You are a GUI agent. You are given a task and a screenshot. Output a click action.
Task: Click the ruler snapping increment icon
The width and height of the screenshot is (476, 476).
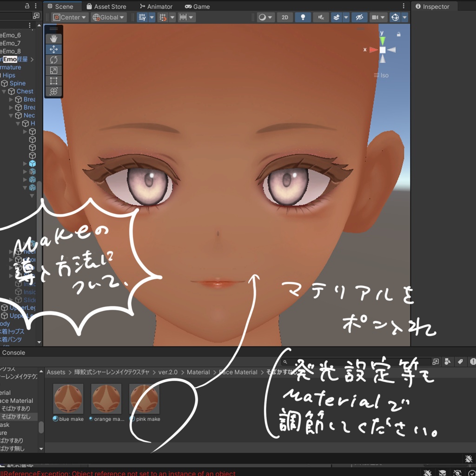click(x=183, y=17)
